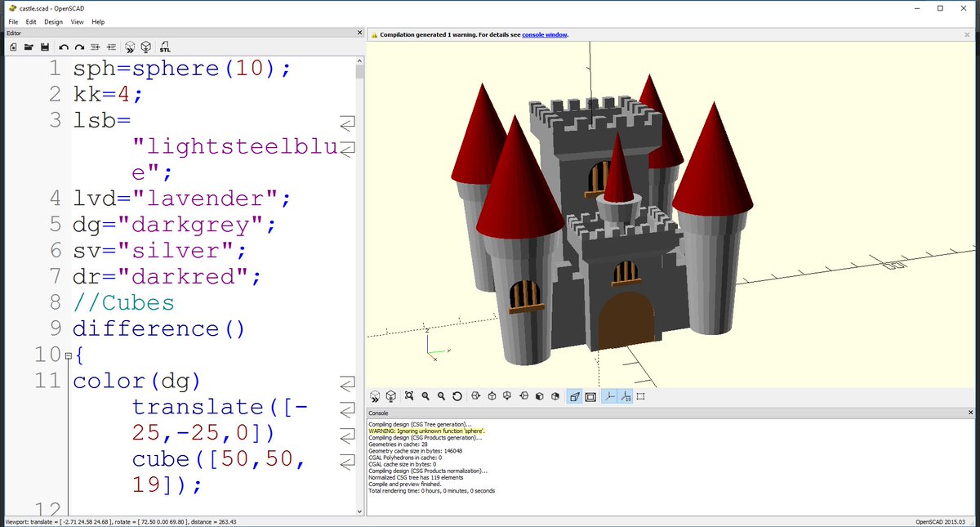Image resolution: width=980 pixels, height=527 pixels.
Task: Open the View menu
Action: pos(77,21)
